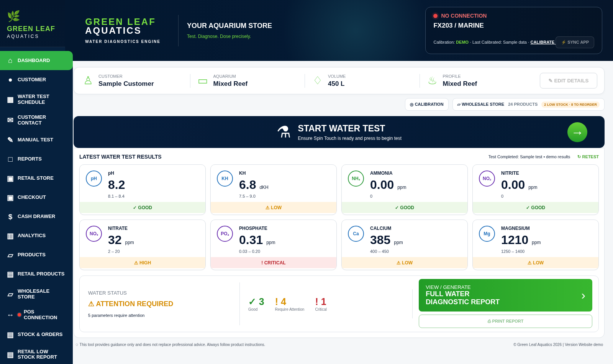Click Sync App button
The height and width of the screenshot is (364, 613).
[x=575, y=42]
